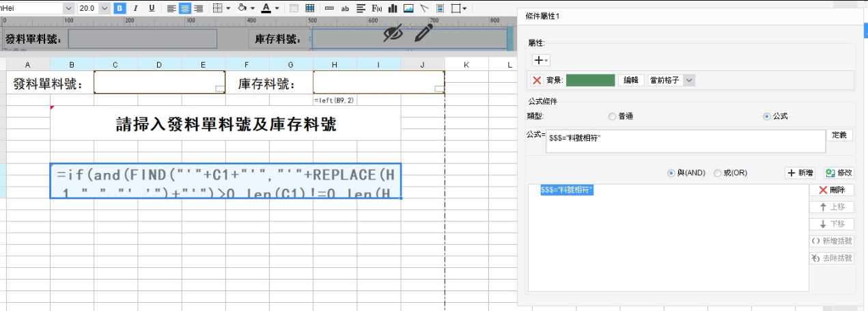Align text center
Viewport: 868px width, 311px height.
[184, 8]
